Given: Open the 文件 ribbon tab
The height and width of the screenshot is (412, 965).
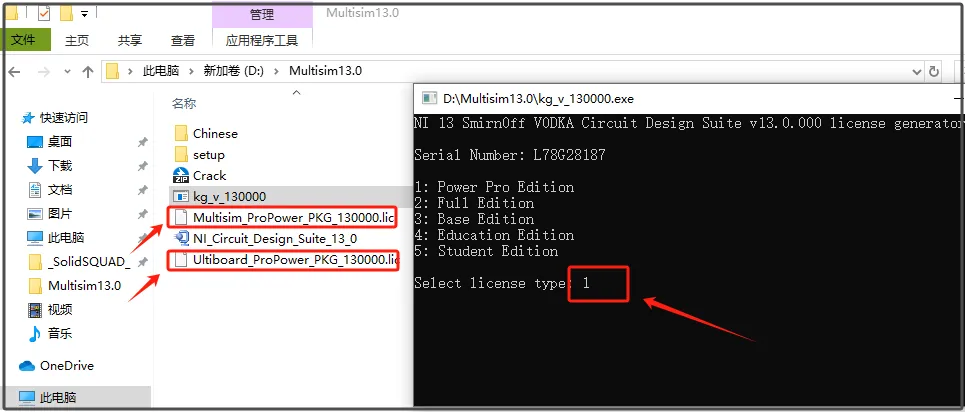Looking at the screenshot, I should [x=23, y=40].
